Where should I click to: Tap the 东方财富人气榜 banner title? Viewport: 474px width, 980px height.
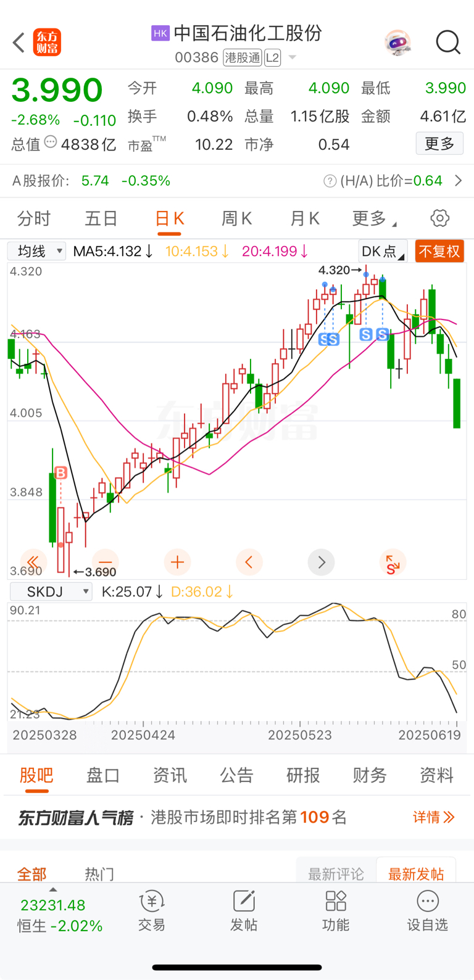click(x=75, y=818)
